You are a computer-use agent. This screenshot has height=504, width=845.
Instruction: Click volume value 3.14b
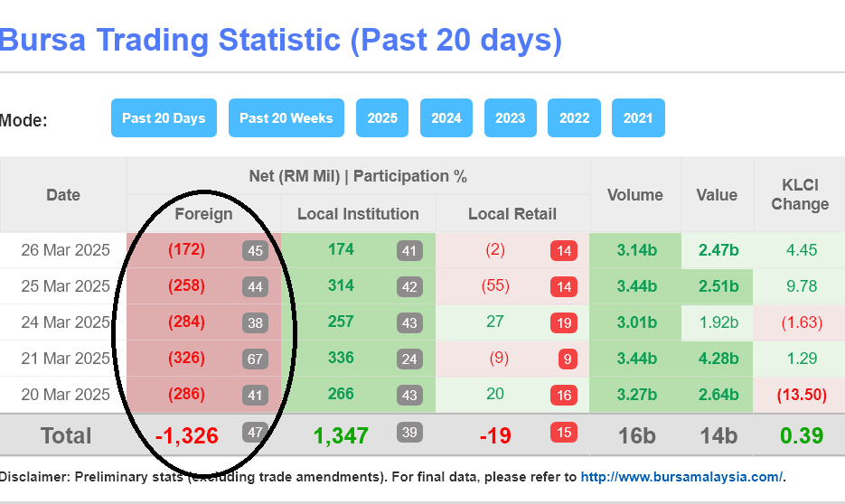point(637,250)
